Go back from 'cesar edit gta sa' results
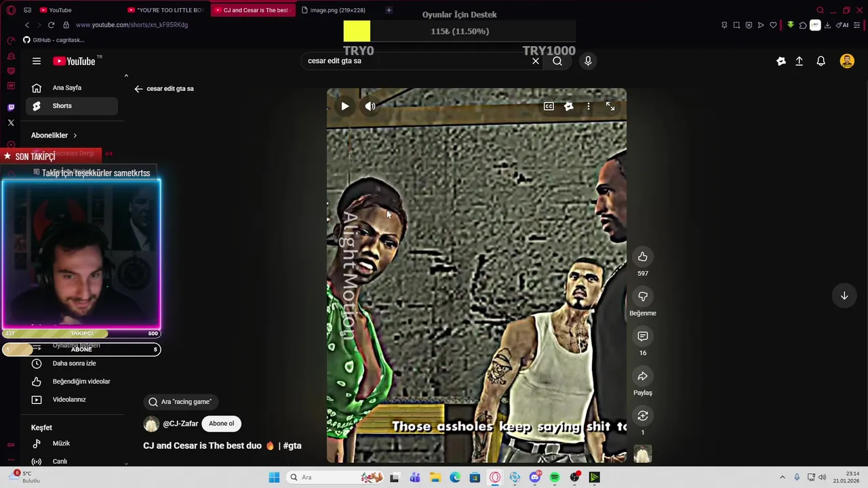The height and width of the screenshot is (488, 868). (138, 89)
